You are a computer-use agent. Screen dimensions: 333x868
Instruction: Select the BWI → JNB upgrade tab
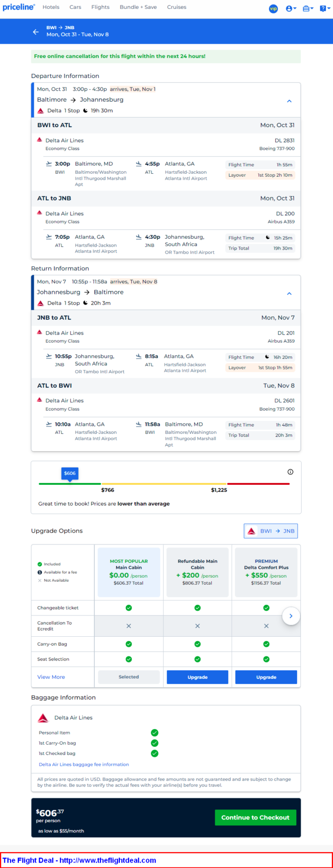271,531
